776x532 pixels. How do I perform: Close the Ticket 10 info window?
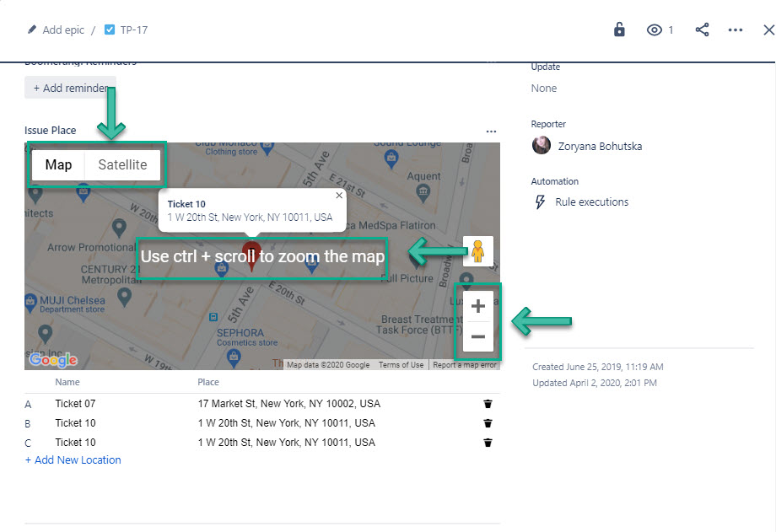pos(339,194)
